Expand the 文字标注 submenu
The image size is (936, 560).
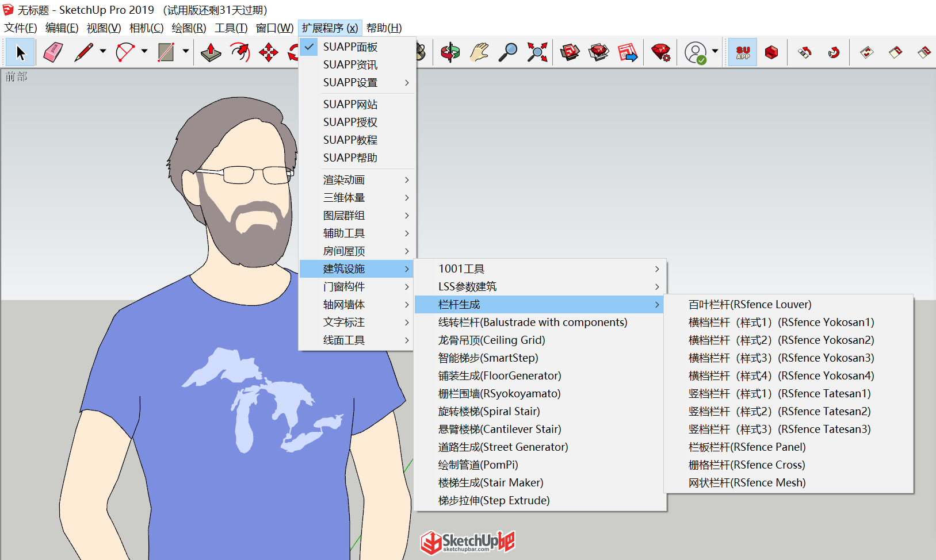coord(357,322)
